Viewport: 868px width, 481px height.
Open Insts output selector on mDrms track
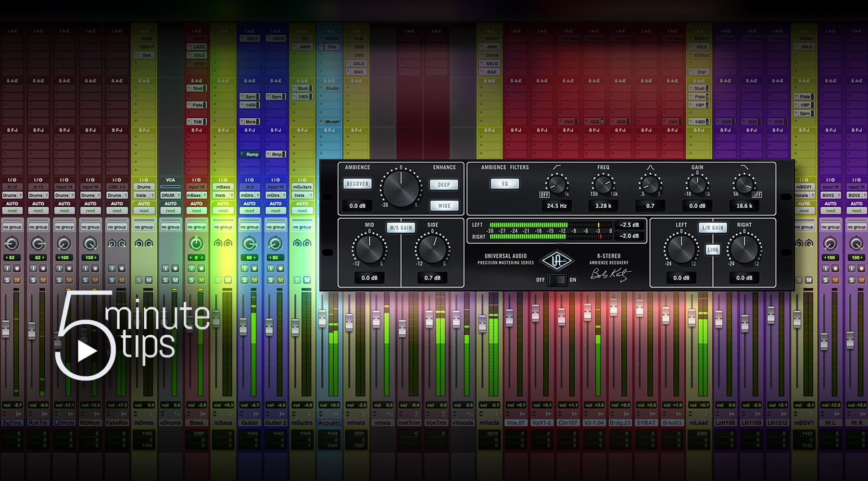[x=144, y=195]
